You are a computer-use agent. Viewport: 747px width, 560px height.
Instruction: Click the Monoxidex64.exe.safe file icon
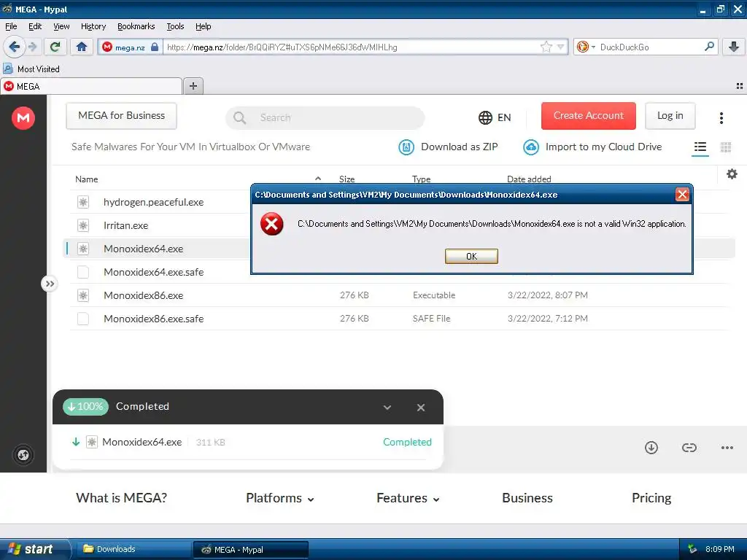[x=83, y=272]
